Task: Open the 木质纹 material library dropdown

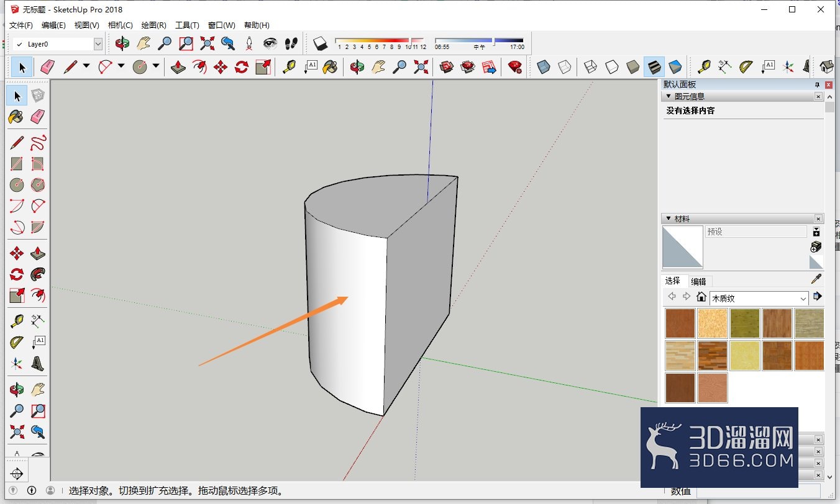Action: 759,299
